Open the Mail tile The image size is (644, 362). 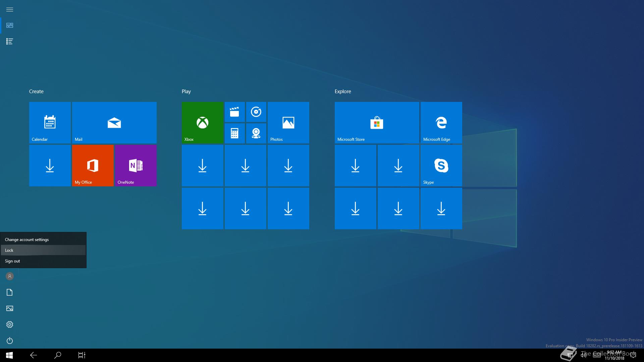tap(114, 123)
